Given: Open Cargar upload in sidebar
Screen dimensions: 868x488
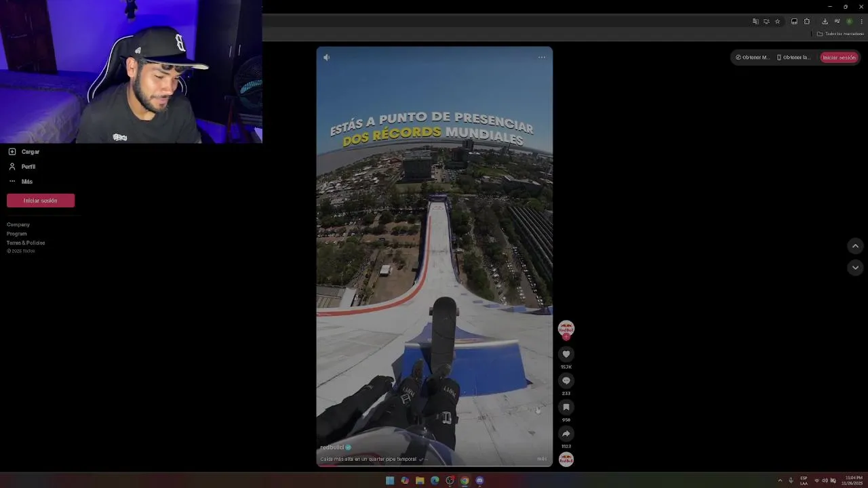Looking at the screenshot, I should coord(24,152).
